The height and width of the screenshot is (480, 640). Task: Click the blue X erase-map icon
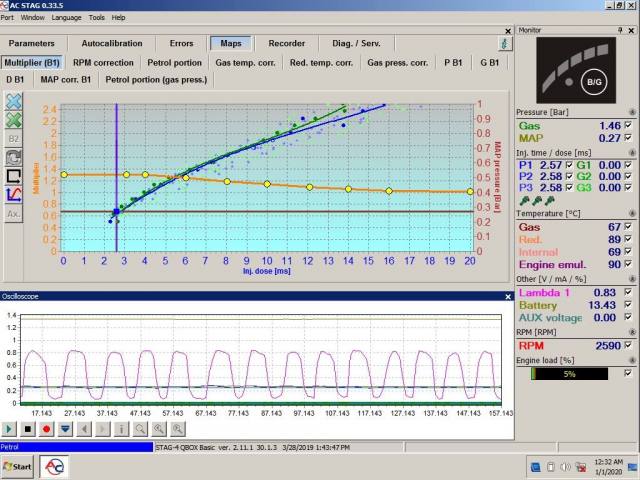pos(14,102)
